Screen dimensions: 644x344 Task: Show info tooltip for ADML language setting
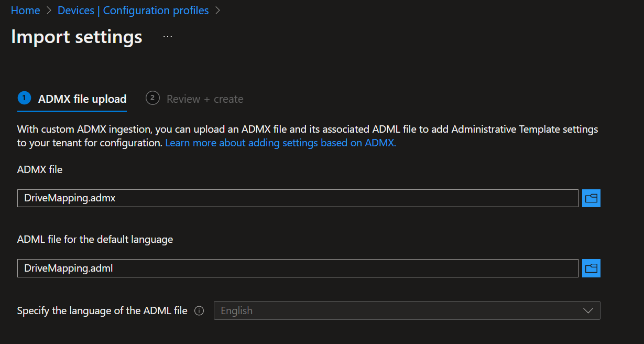coord(199,311)
